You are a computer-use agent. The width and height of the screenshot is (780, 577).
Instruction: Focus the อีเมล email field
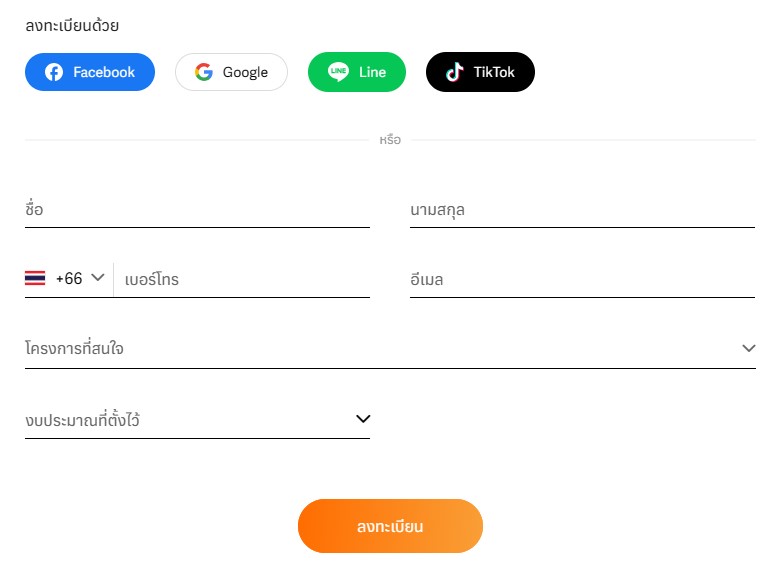[x=583, y=280]
